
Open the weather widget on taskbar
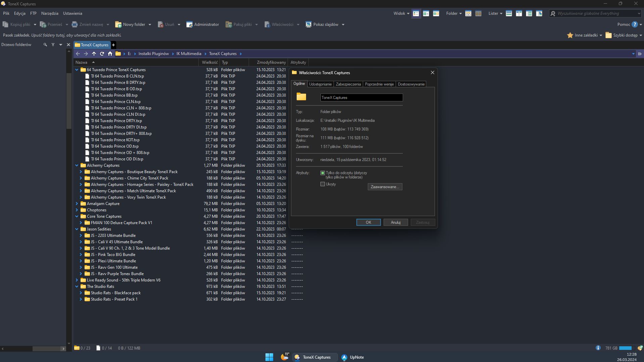[285, 357]
